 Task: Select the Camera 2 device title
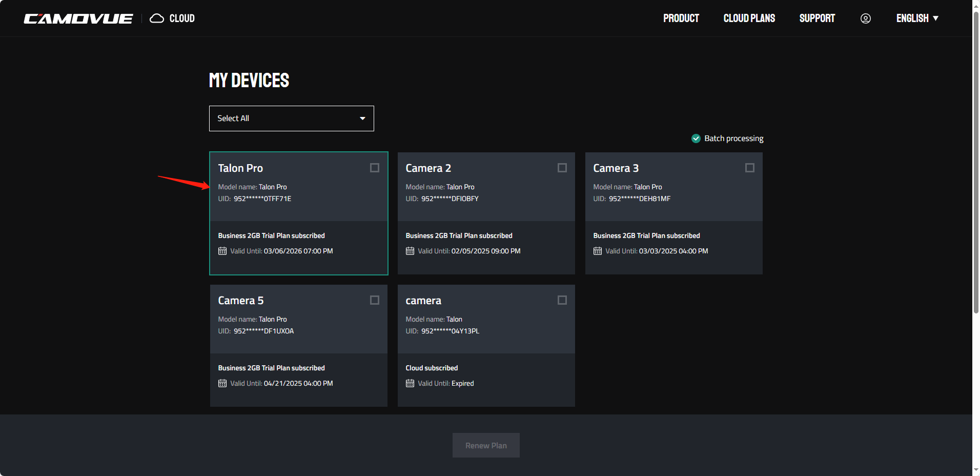click(x=428, y=168)
